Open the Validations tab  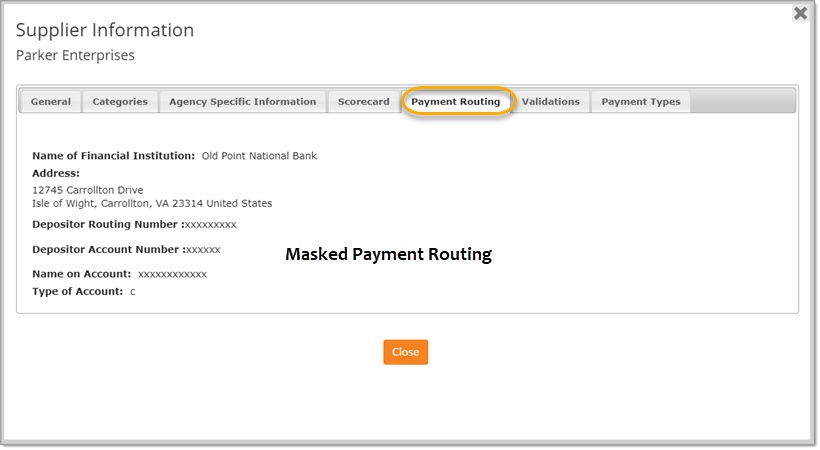[x=551, y=102]
